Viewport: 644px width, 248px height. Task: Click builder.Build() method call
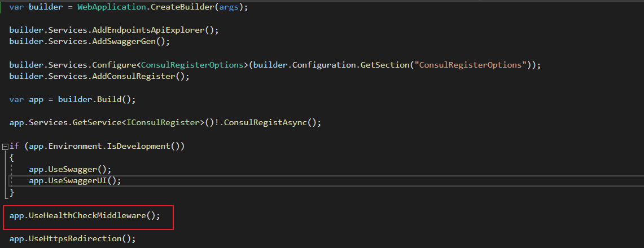(x=108, y=99)
